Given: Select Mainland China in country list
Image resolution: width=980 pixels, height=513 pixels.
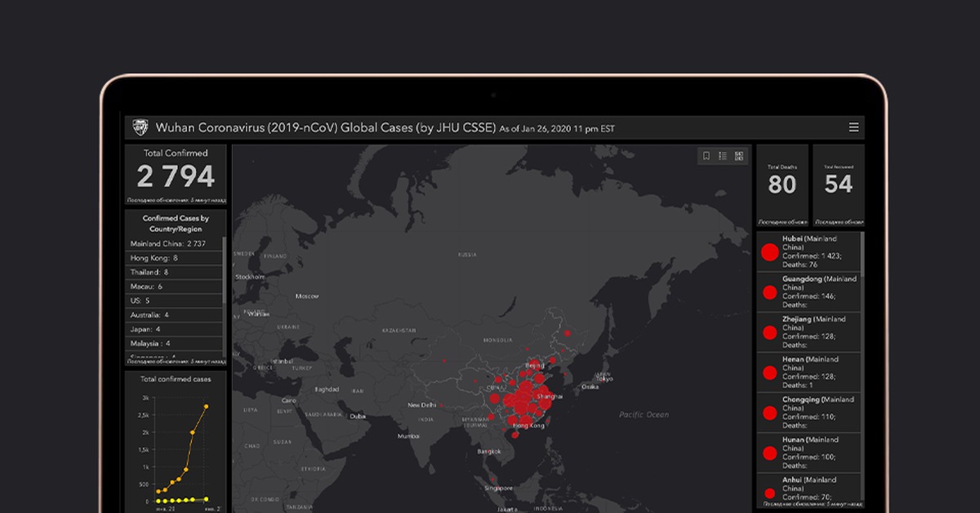Looking at the screenshot, I should [x=174, y=243].
